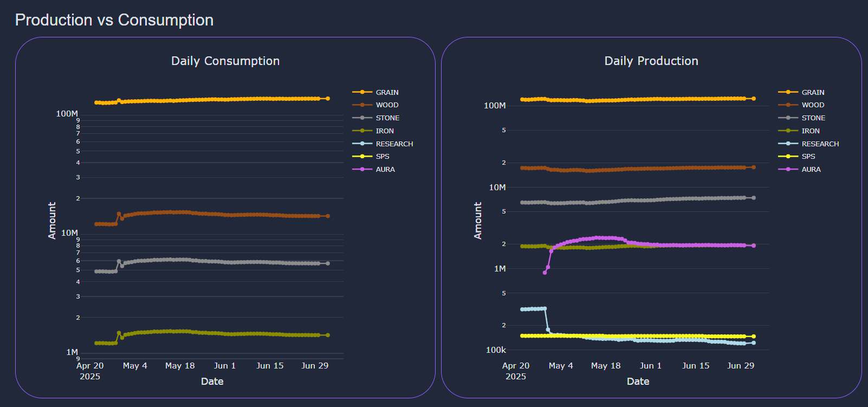The width and height of the screenshot is (868, 407).
Task: Click Jun 1 tick label in Production chart
Action: pos(651,366)
